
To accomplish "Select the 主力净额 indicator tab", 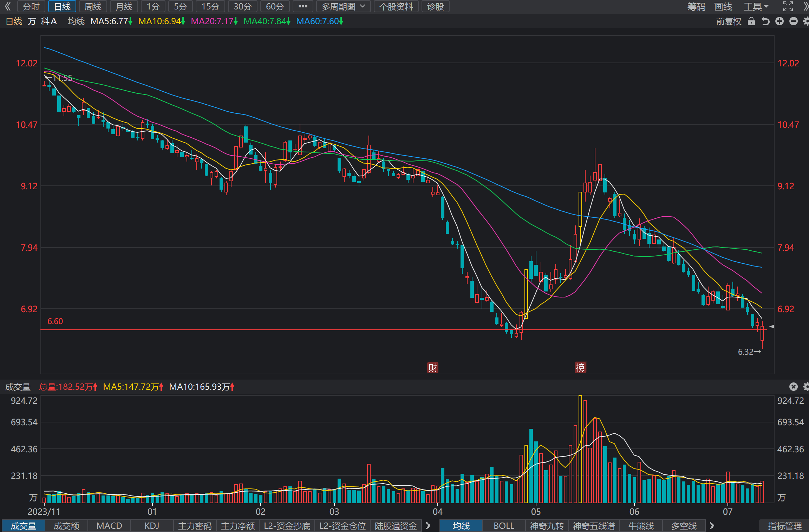I will pos(238,526).
